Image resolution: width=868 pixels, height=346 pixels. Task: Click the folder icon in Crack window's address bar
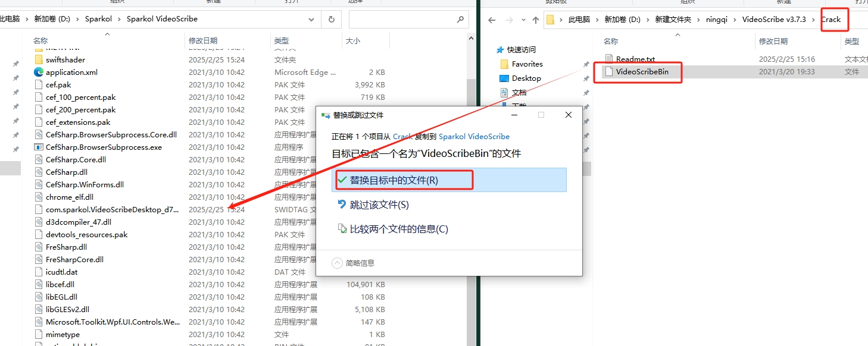click(550, 20)
